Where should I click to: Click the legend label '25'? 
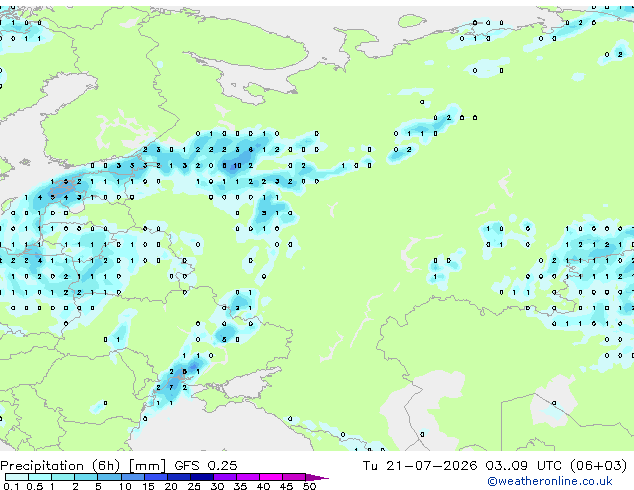(x=194, y=486)
